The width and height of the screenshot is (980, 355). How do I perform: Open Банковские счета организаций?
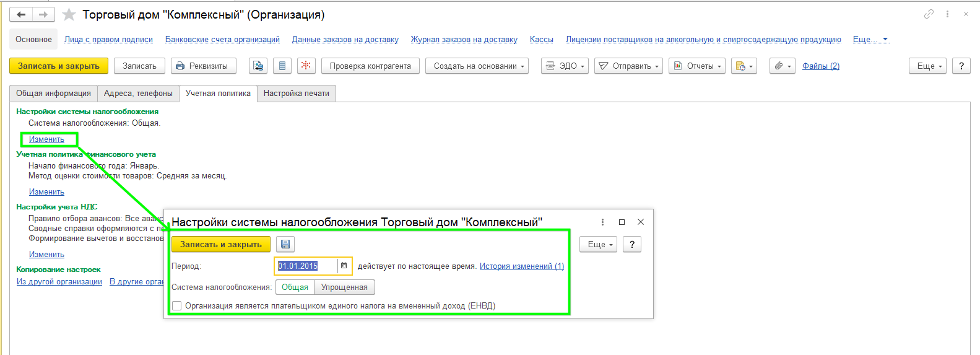pos(222,39)
